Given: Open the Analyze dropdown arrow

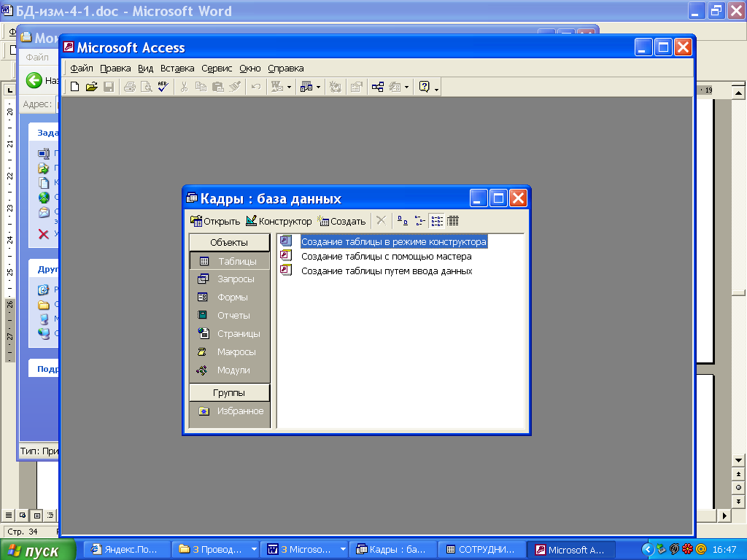Looking at the screenshot, I should coord(318,87).
